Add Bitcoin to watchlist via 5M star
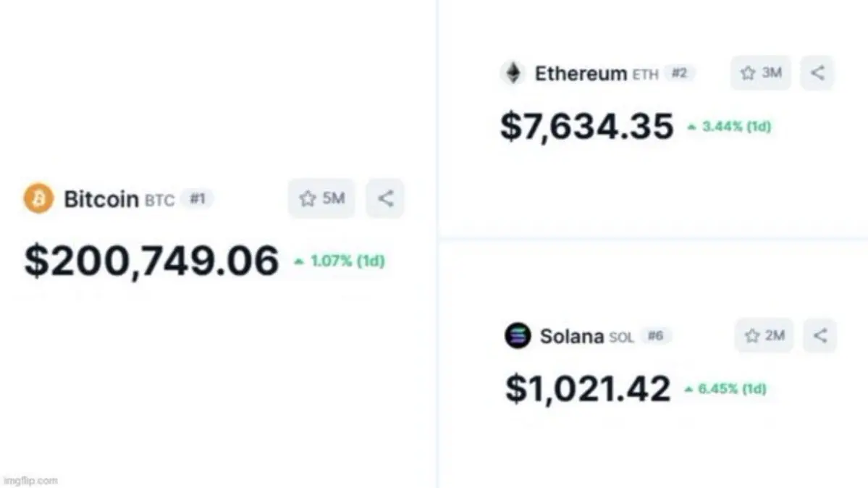This screenshot has width=868, height=488. (321, 198)
